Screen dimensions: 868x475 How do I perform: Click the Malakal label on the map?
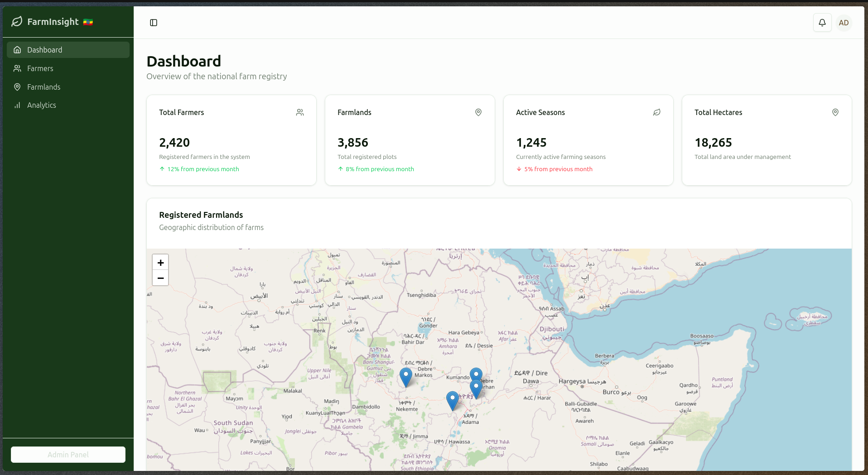pos(293,391)
